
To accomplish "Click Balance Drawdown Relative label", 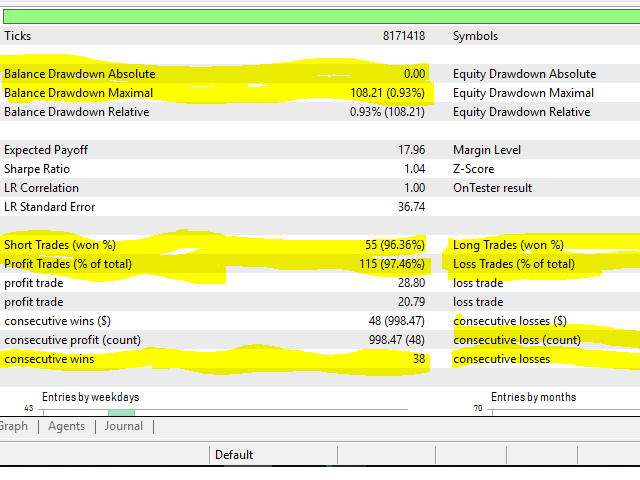I will click(x=77, y=112).
